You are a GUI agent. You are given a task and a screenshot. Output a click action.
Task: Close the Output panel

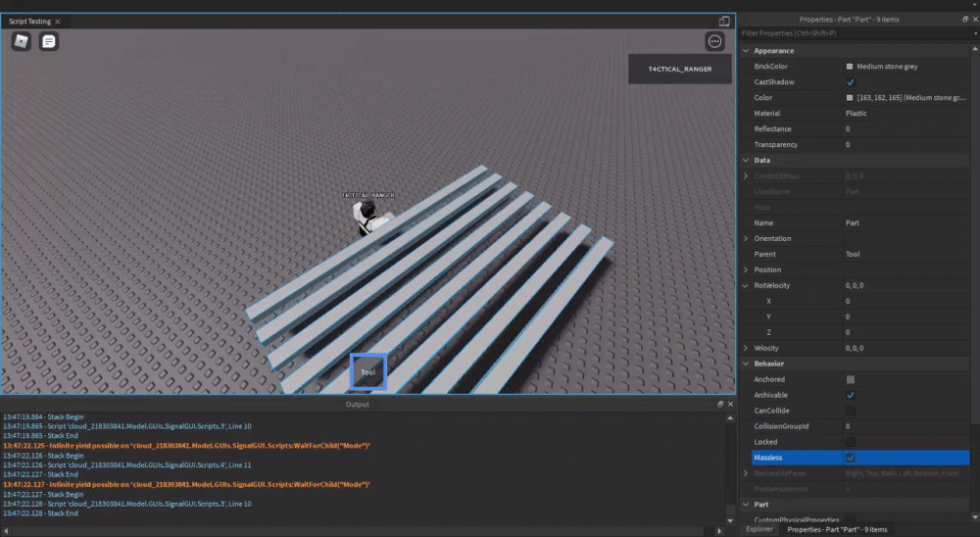pyautogui.click(x=730, y=405)
